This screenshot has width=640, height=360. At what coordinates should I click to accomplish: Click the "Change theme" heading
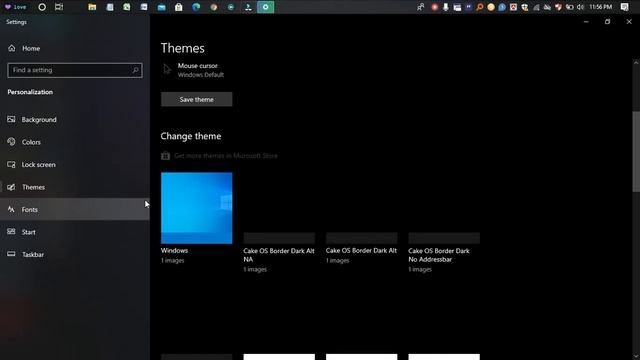(191, 136)
